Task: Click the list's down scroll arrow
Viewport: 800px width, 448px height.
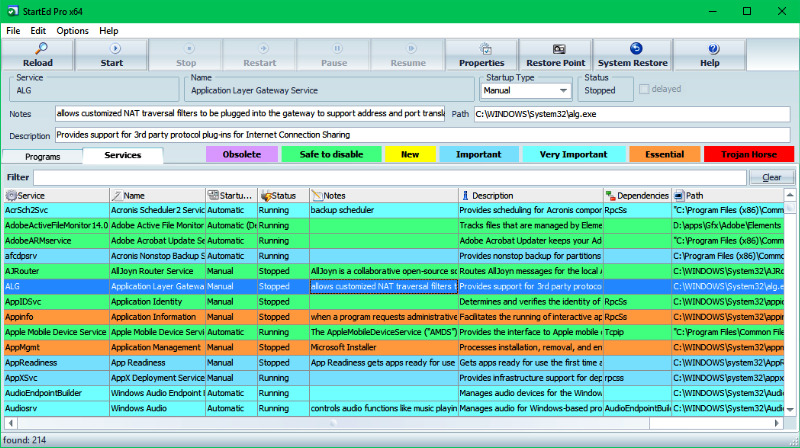Action: (790, 409)
